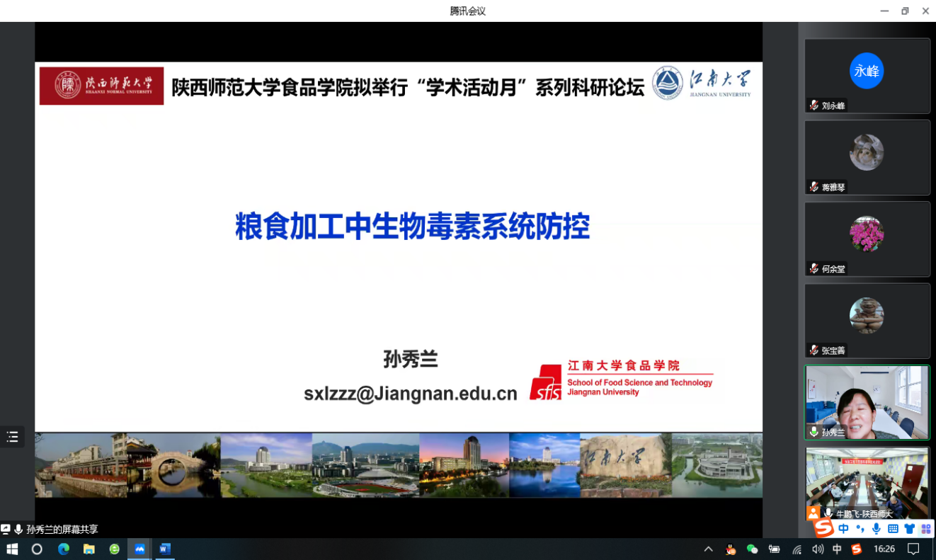Viewport: 936px width, 560px height.
Task: Click Sogou S icon in system tray
Action: 857,549
